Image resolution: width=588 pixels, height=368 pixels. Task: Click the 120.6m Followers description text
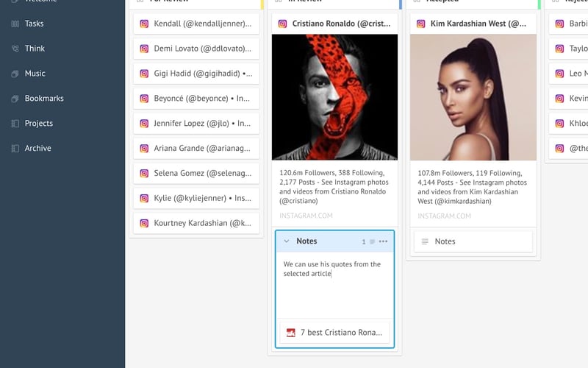coord(334,187)
